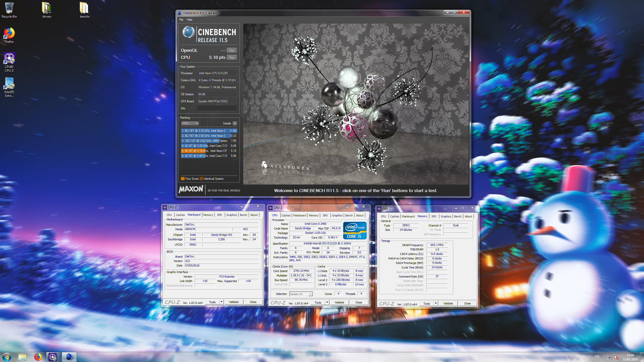The width and height of the screenshot is (644, 362).
Task: Select ranking entry 4C/8T @ 2.80 GHz
Action: click(x=209, y=156)
